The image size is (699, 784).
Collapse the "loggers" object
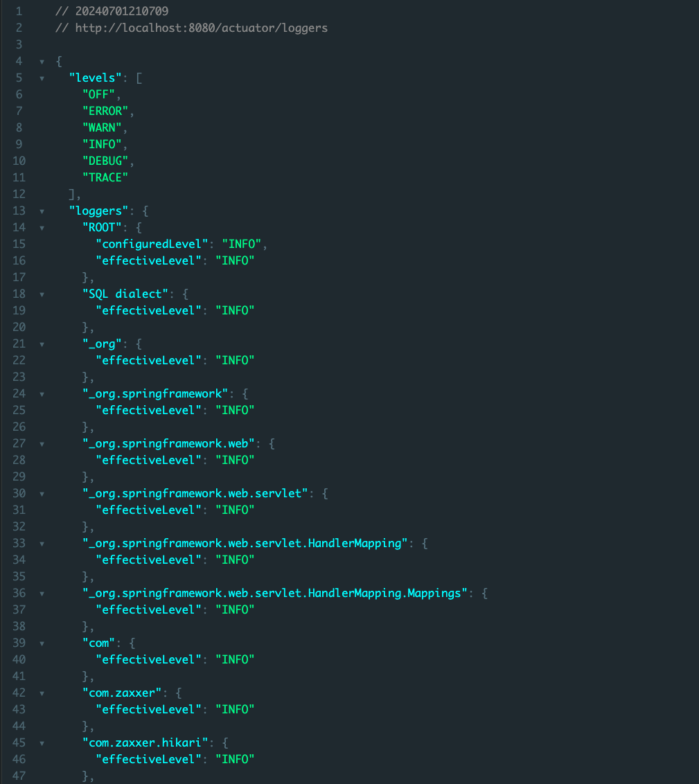42,211
